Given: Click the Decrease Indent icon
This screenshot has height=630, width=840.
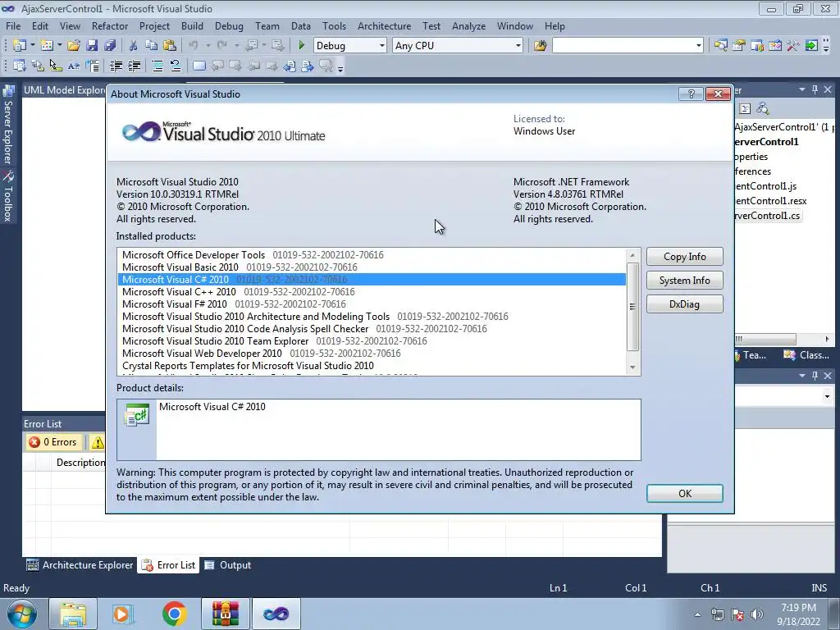Looking at the screenshot, I should tap(116, 66).
